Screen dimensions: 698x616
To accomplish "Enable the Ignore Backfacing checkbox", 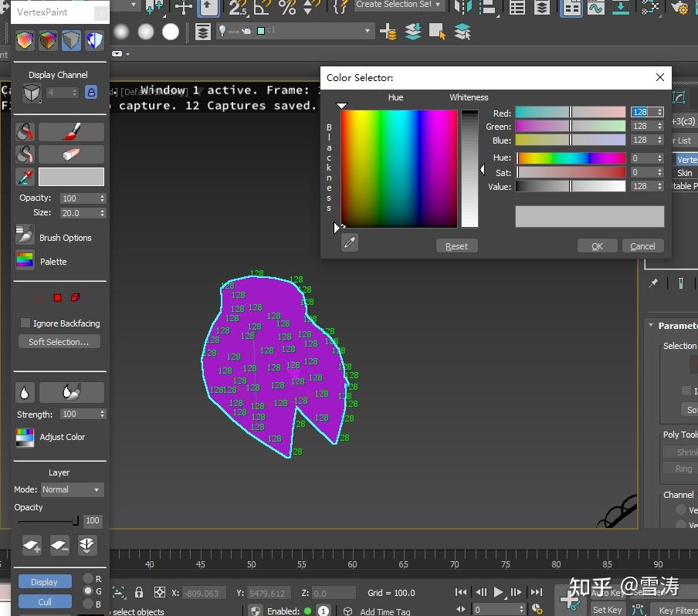I will point(24,323).
